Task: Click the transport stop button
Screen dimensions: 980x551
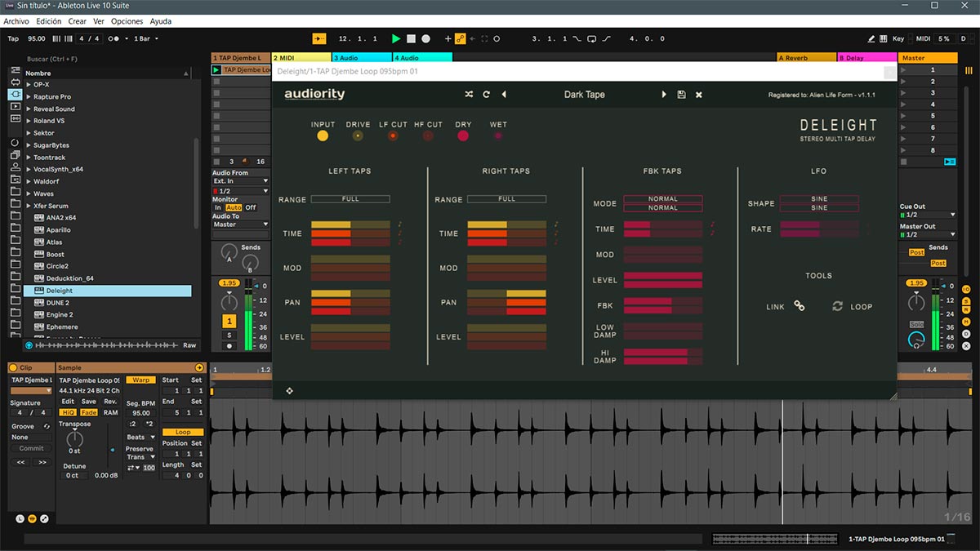Action: (411, 38)
